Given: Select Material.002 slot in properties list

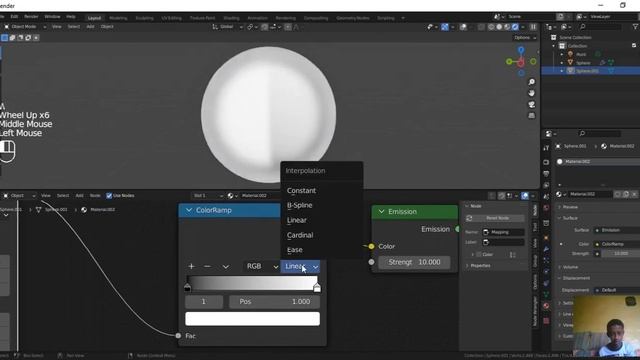Looking at the screenshot, I should 598,162.
